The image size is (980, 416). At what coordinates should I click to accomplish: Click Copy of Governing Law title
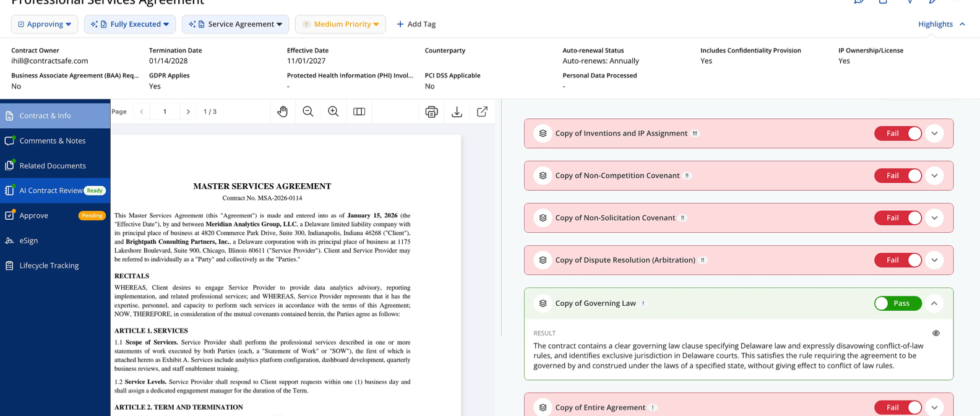[595, 303]
